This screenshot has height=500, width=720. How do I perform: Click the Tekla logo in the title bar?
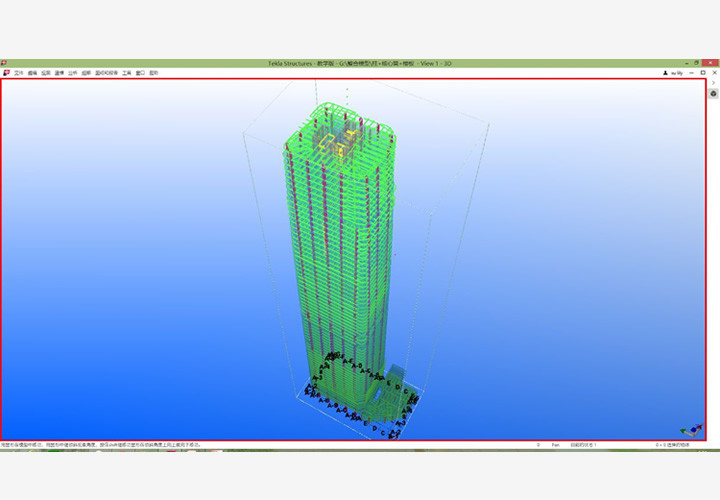click(5, 63)
